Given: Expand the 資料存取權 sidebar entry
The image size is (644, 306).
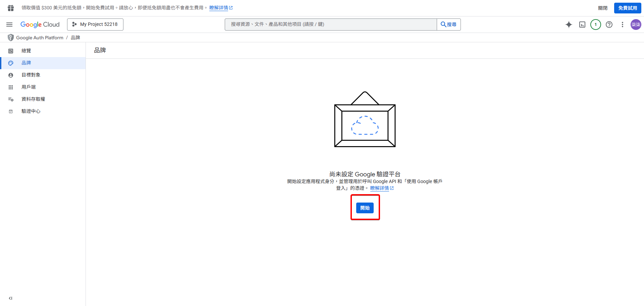Looking at the screenshot, I should coord(34,99).
